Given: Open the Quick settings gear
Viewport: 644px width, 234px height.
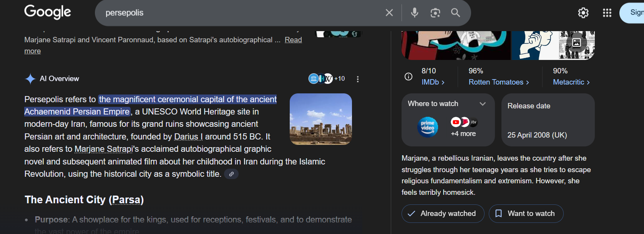Looking at the screenshot, I should point(583,13).
